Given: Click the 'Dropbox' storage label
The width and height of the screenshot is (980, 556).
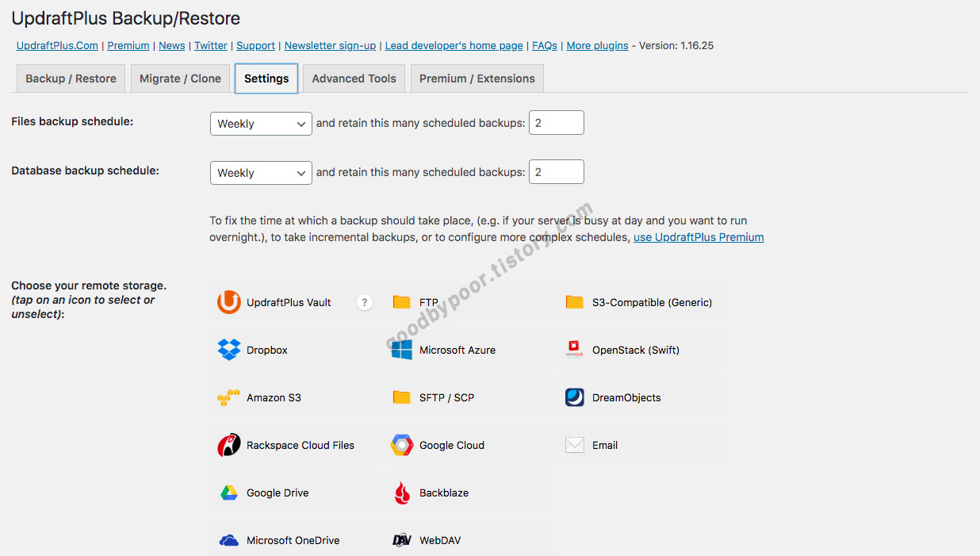Looking at the screenshot, I should coord(267,350).
